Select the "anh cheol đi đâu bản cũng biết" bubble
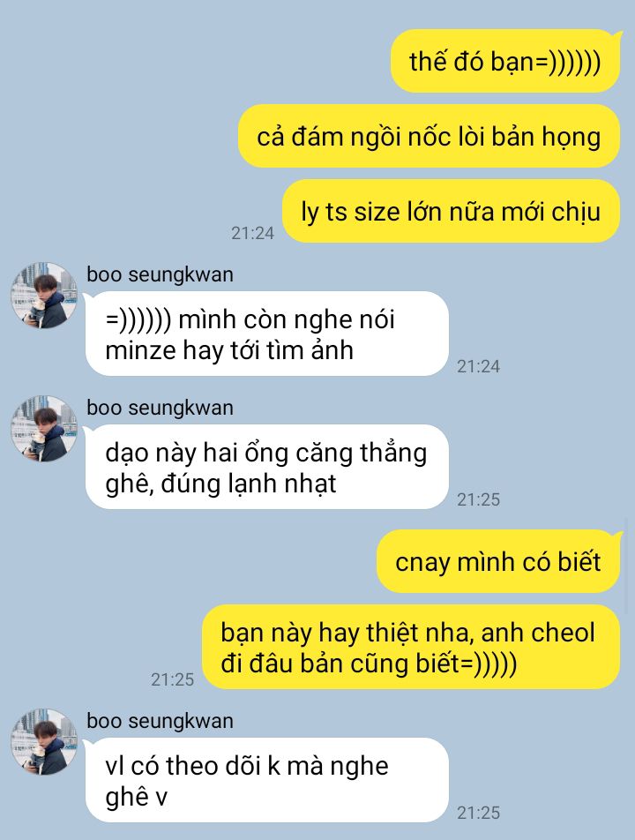 point(411,647)
